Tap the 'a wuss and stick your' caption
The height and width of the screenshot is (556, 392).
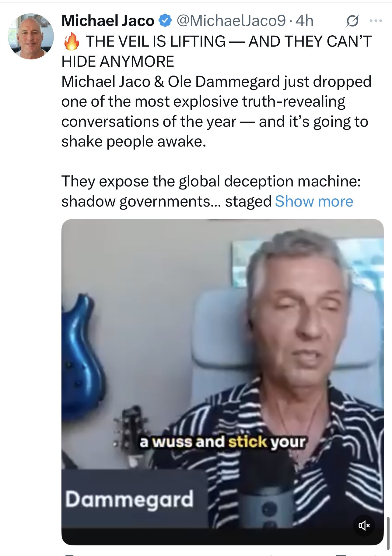pyautogui.click(x=222, y=442)
